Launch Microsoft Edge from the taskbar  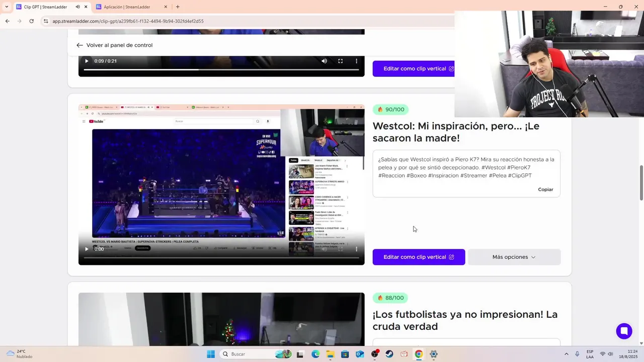pyautogui.click(x=315, y=354)
